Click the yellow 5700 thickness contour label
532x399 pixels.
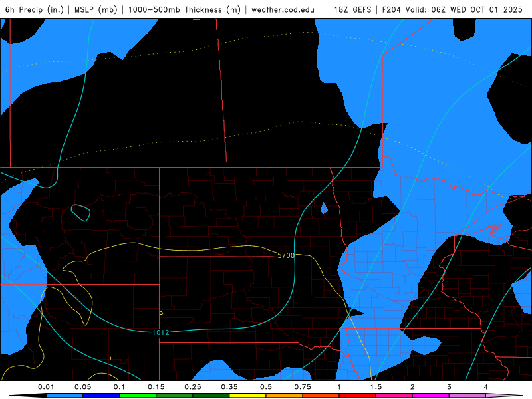(286, 255)
